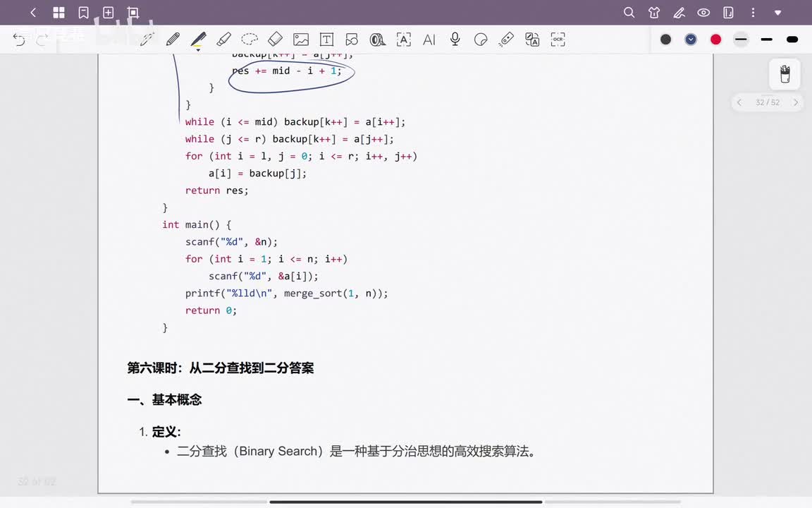Screen dimensions: 812x508
Task: Click the 'while (i <= mid)' code line
Action: point(295,122)
